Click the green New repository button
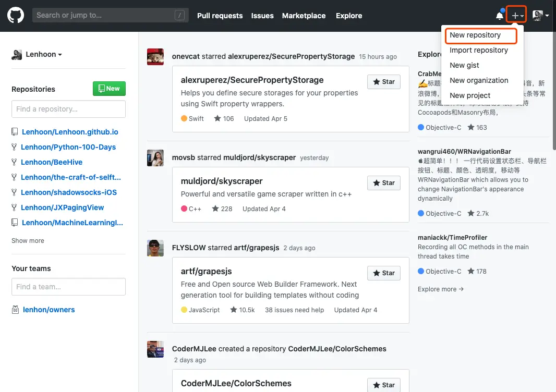 pyautogui.click(x=109, y=89)
